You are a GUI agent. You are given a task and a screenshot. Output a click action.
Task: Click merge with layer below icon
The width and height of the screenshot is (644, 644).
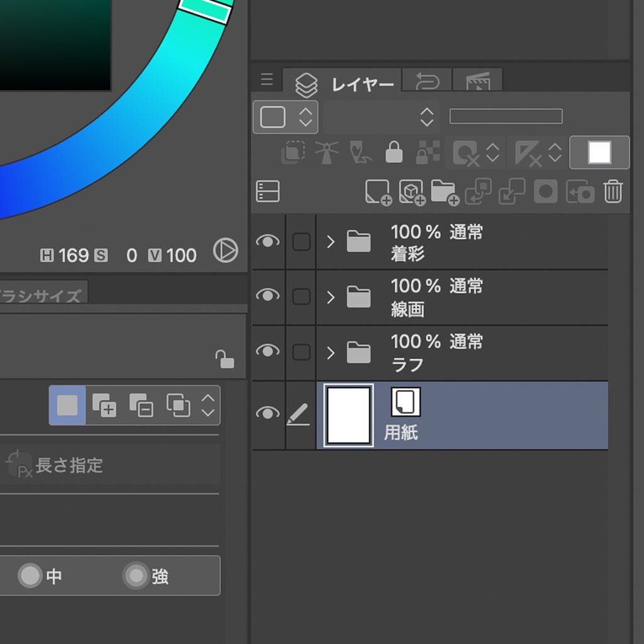point(512,191)
